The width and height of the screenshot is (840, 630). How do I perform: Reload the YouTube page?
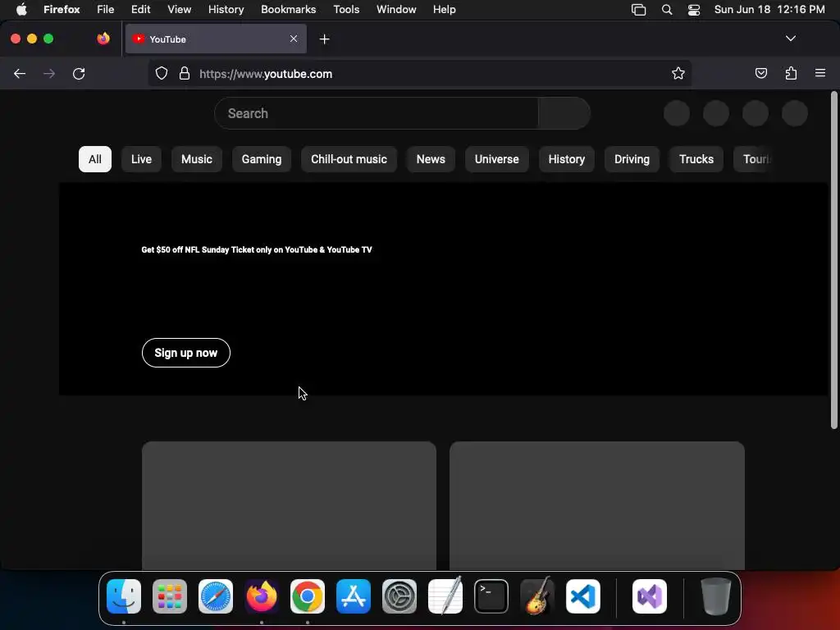[x=79, y=73]
